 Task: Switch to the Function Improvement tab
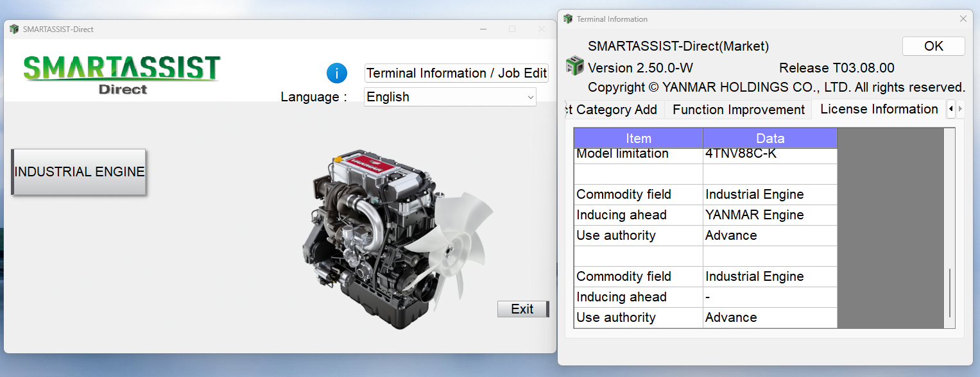pos(738,109)
